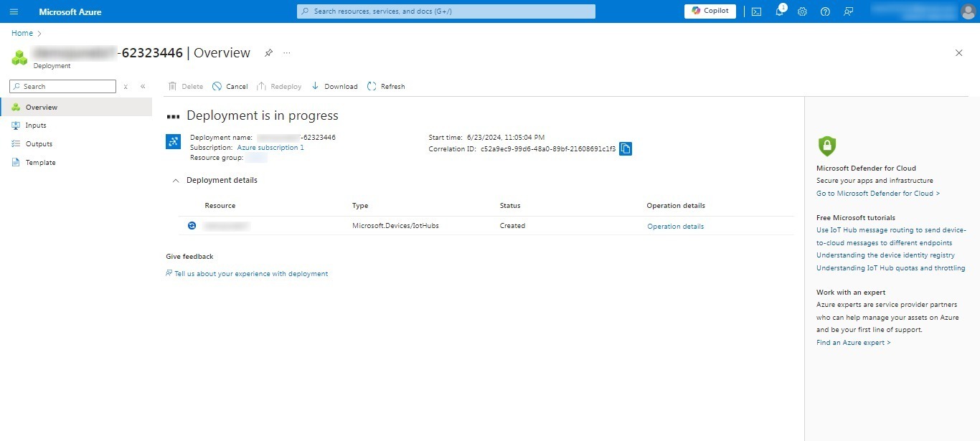980x441 pixels.
Task: Open the Azure subscription 1 link
Action: click(x=270, y=148)
